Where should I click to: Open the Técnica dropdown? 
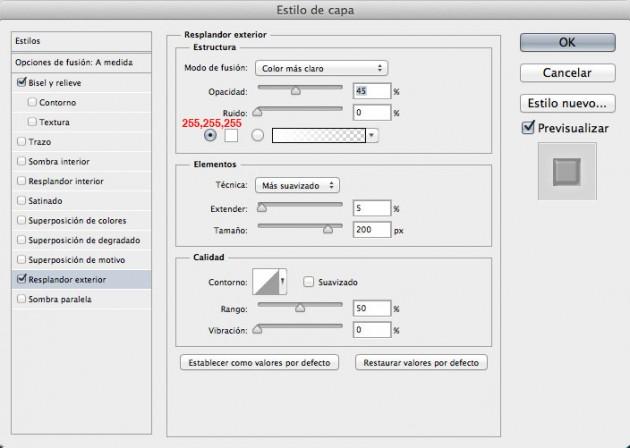pyautogui.click(x=297, y=185)
